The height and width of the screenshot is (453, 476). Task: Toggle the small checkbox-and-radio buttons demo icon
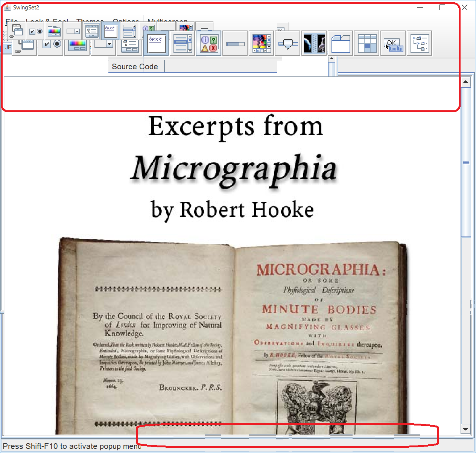tap(35, 31)
